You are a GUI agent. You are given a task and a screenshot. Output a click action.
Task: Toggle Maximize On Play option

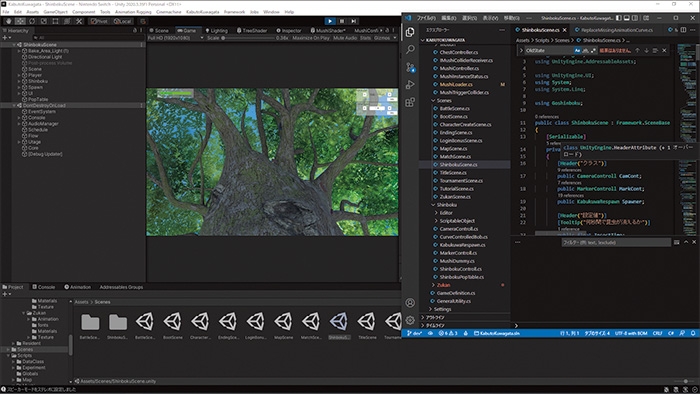311,38
